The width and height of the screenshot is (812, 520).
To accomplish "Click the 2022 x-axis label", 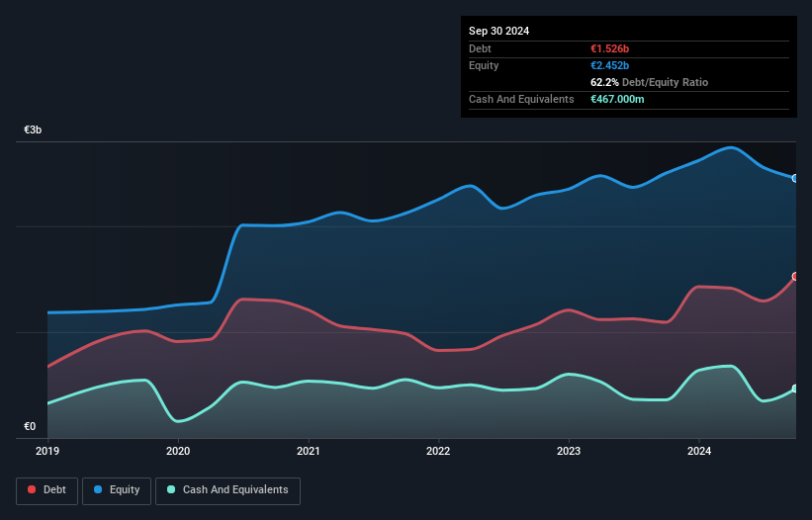I will pos(438,451).
